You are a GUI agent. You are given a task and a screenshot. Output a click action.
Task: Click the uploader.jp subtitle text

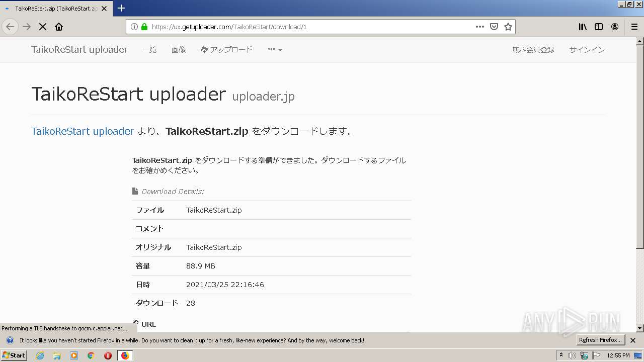(263, 96)
